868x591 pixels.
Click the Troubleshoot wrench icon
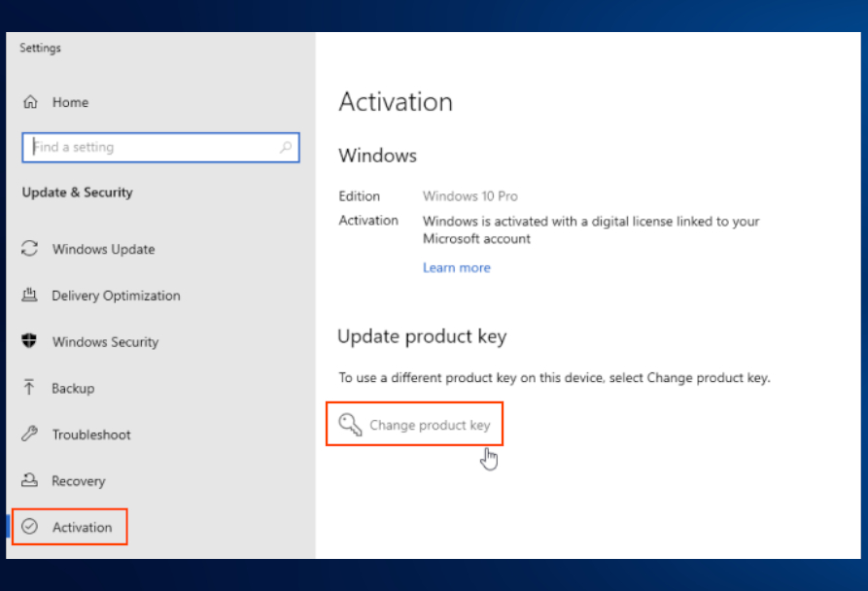(32, 435)
